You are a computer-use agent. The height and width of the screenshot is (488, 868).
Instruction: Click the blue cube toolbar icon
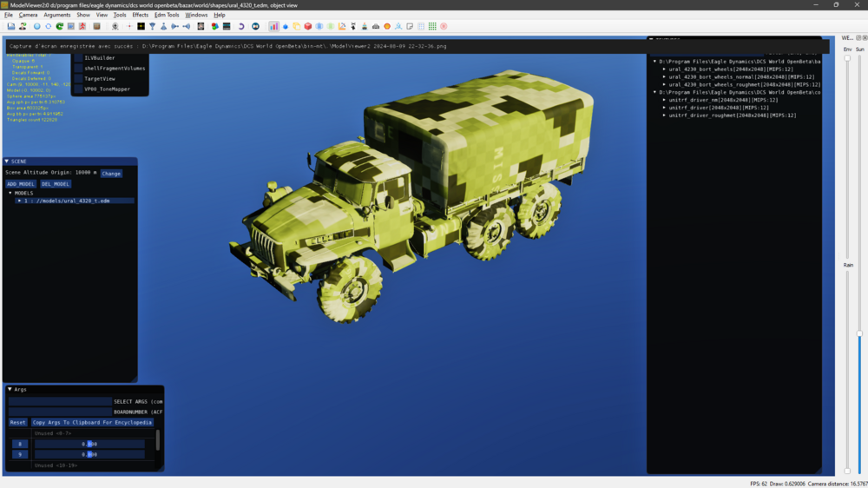point(319,26)
